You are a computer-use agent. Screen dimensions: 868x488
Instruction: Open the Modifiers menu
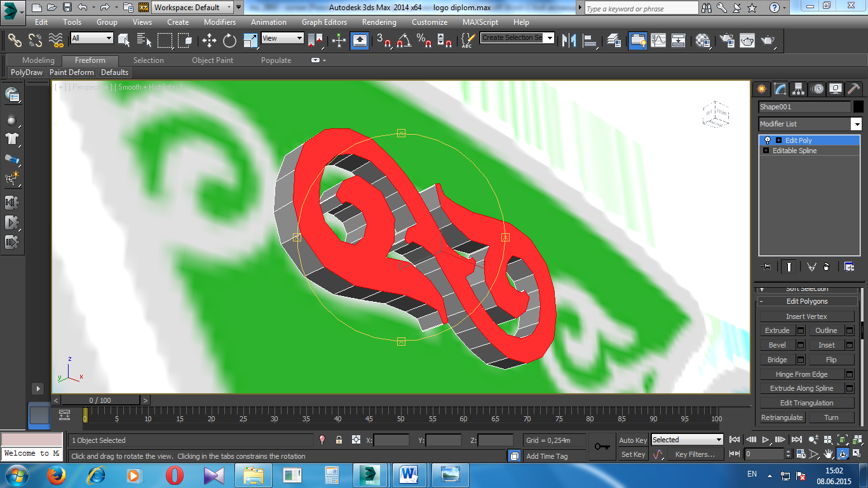[x=220, y=22]
